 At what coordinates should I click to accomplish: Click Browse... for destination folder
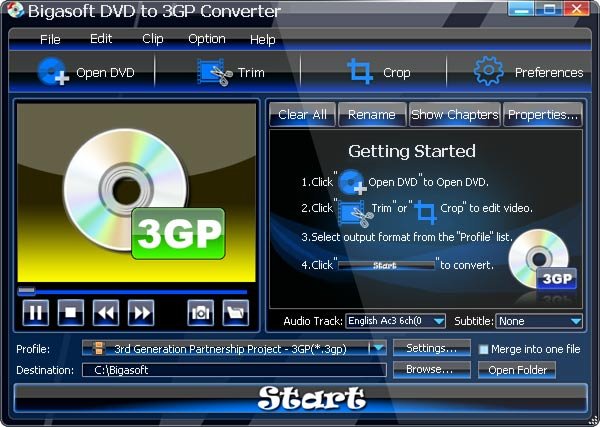[432, 370]
